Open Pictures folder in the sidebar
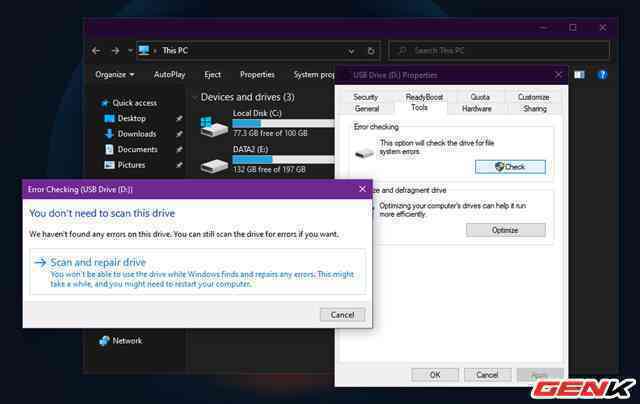 coord(131,165)
